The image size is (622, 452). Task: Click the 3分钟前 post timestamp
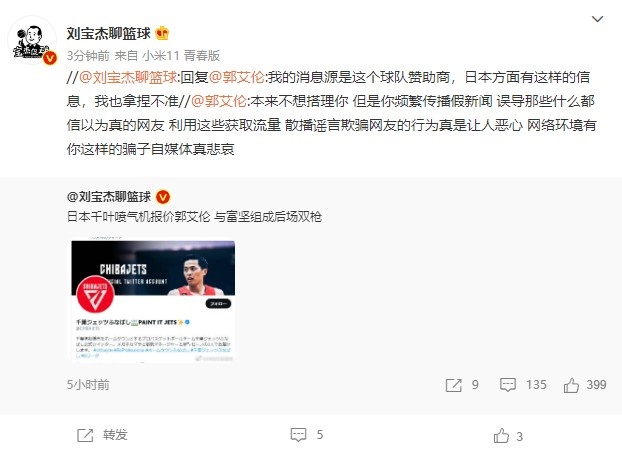coord(88,56)
